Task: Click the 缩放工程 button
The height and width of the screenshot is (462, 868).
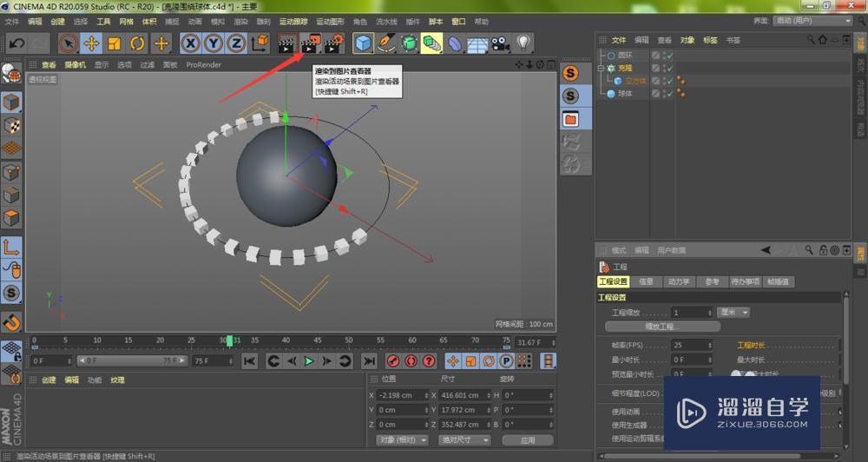Action: pos(662,327)
